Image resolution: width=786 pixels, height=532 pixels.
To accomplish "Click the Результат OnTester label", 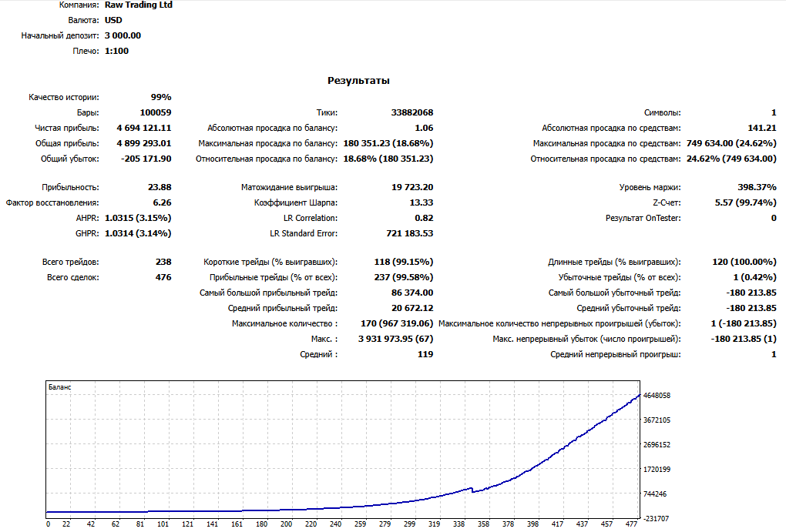I will point(643,219).
